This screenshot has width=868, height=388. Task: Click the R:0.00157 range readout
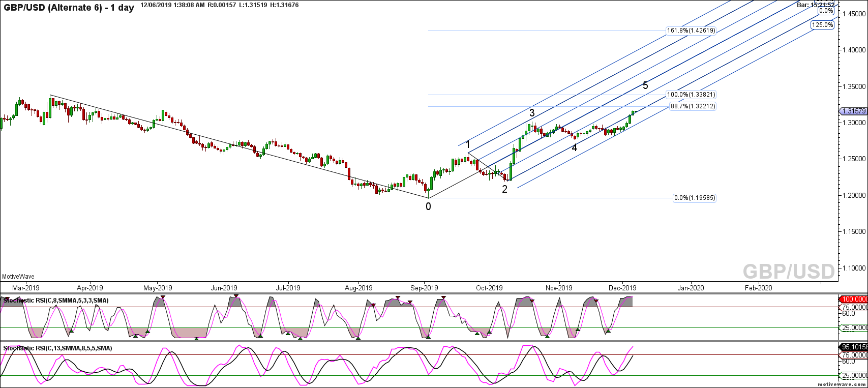pos(222,5)
